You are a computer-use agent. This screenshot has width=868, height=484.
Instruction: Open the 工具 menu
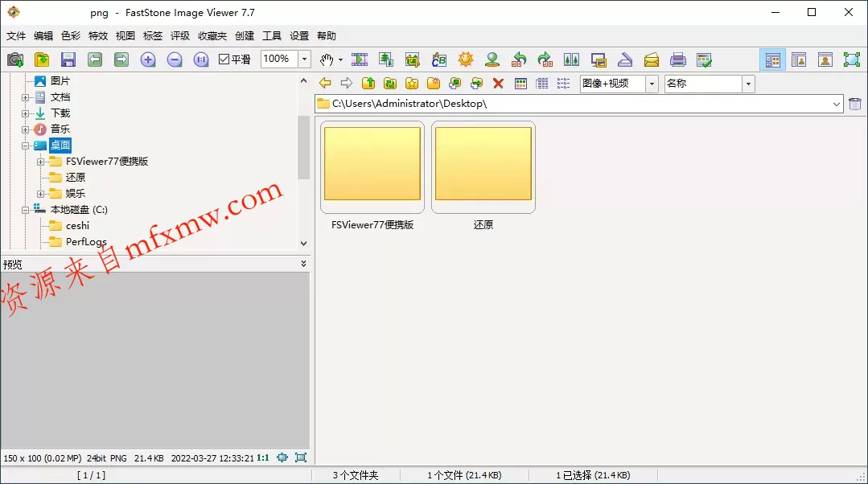[x=272, y=36]
